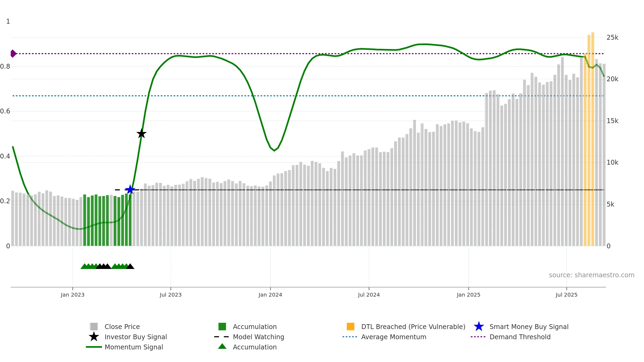This screenshot has height=362, width=644.
Task: Toggle Momentum Signal legend entry
Action: coord(134,347)
